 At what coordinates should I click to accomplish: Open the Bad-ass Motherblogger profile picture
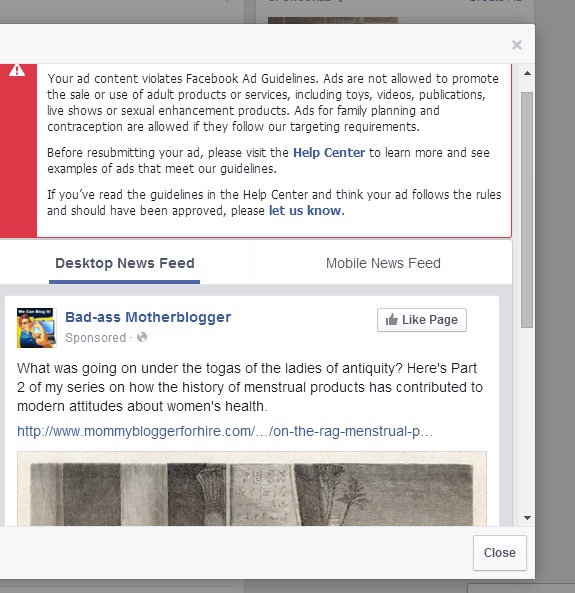tap(36, 328)
